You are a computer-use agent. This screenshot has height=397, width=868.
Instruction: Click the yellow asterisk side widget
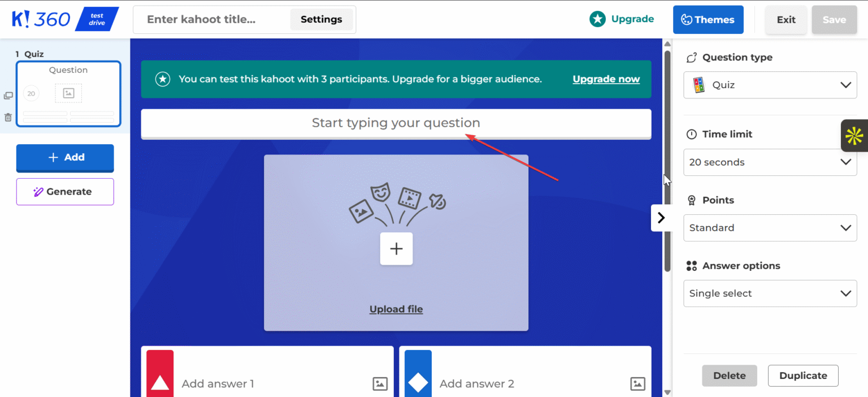[854, 136]
